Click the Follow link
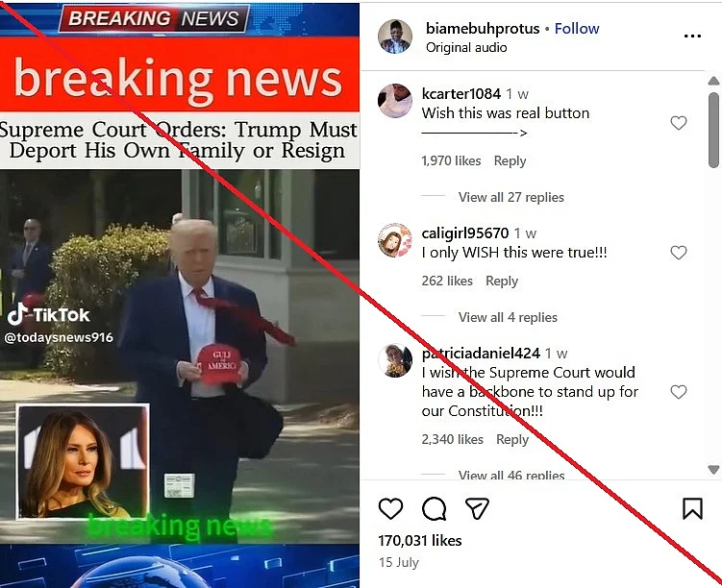The width and height of the screenshot is (722, 588). [577, 29]
